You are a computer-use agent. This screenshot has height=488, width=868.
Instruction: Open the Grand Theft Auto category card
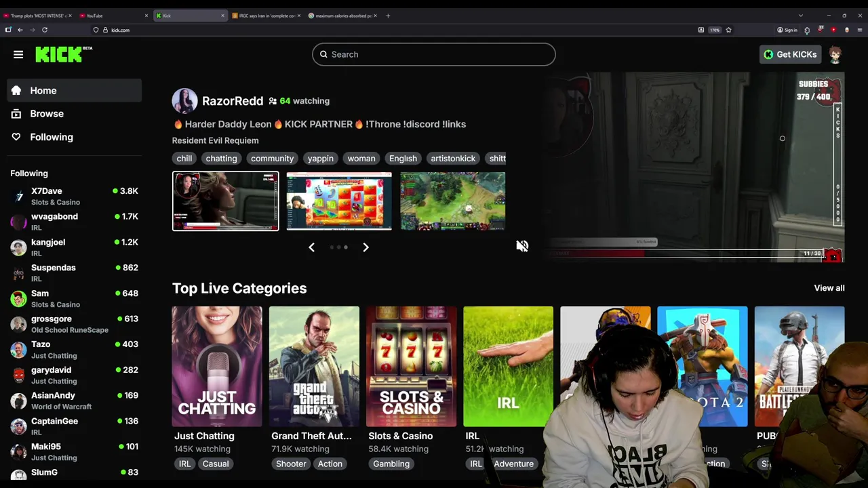314,367
